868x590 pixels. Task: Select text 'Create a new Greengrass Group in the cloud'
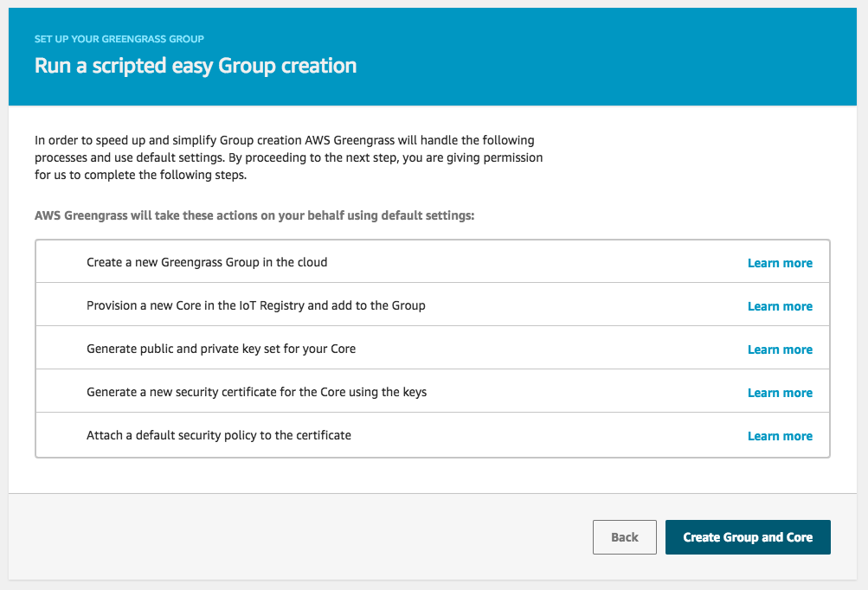[x=207, y=262]
